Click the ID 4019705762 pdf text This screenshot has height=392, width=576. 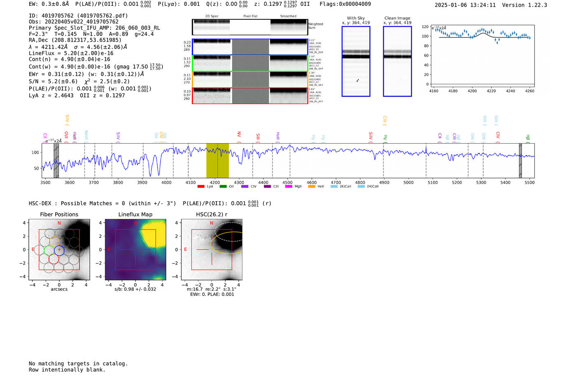pyautogui.click(x=78, y=16)
